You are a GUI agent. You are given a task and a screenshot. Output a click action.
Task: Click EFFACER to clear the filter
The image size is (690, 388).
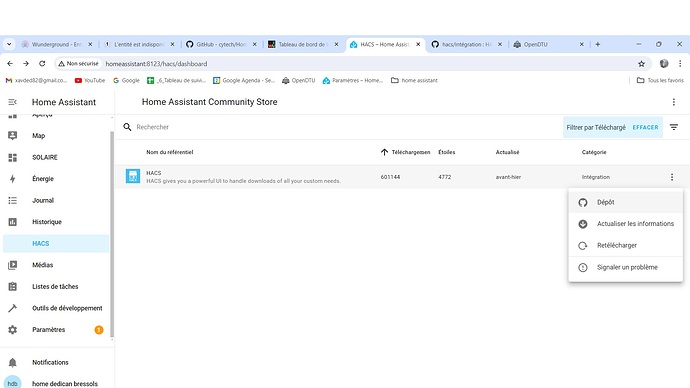tap(646, 128)
